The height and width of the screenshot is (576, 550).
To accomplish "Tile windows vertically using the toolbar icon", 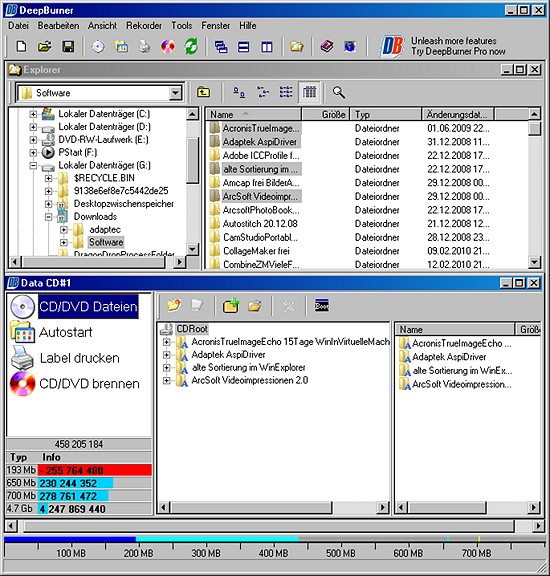I will pyautogui.click(x=267, y=47).
